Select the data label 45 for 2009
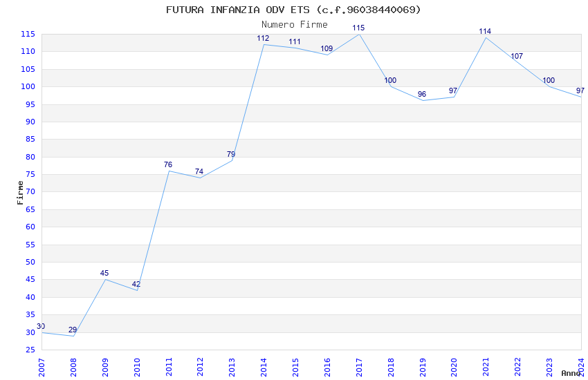Viewport: 588px width, 380px height. [x=104, y=273]
